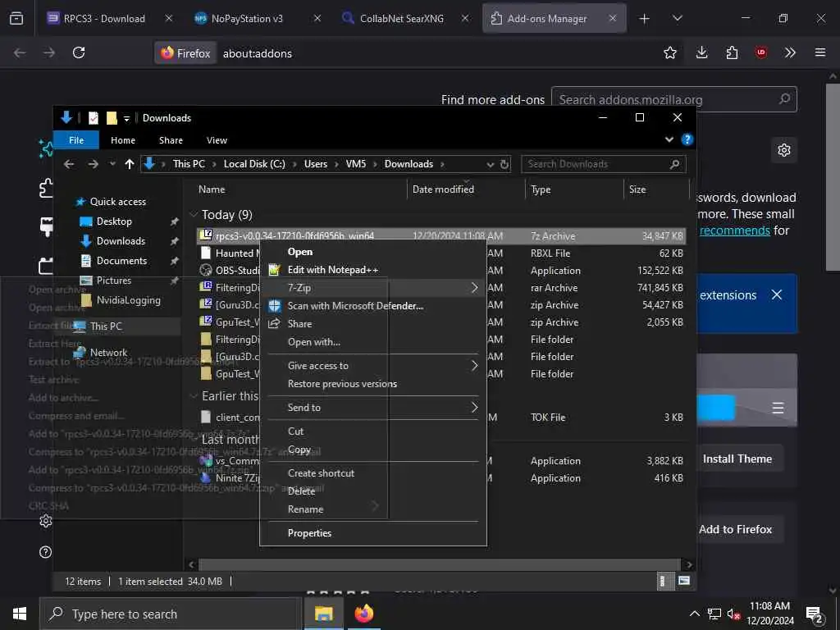The height and width of the screenshot is (630, 840).
Task: Switch to the View ribbon tab
Action: tap(217, 139)
